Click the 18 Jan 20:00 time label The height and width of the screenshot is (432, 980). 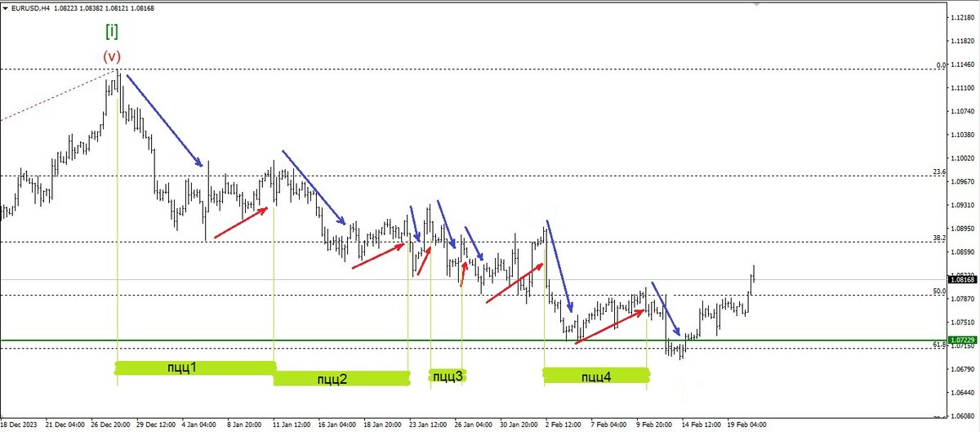coord(384,425)
